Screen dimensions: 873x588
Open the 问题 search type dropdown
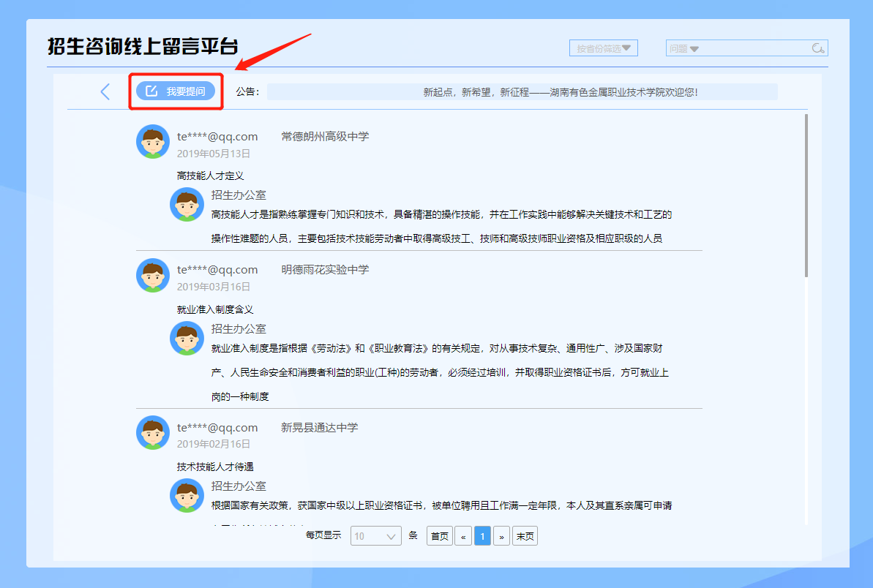click(x=683, y=48)
